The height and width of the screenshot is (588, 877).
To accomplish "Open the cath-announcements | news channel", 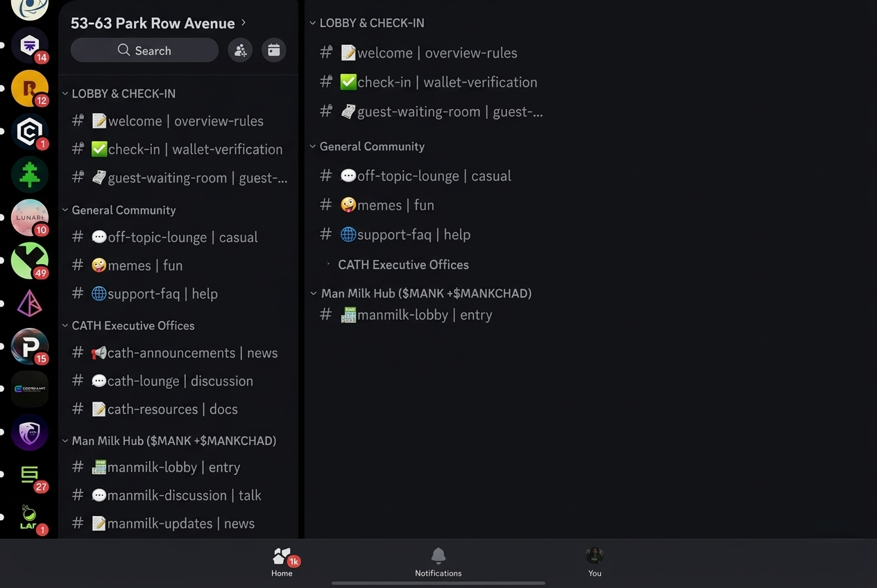I will tap(176, 353).
